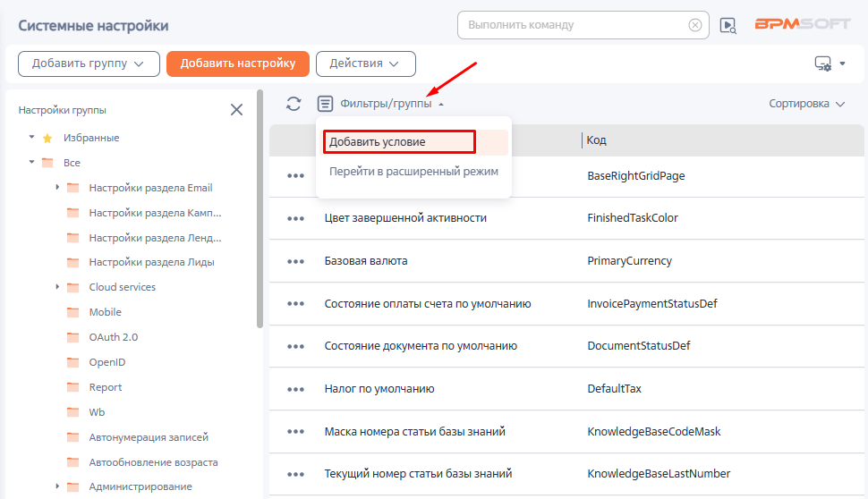Open the process run icon near command line
The height and width of the screenshot is (499, 868).
[728, 26]
